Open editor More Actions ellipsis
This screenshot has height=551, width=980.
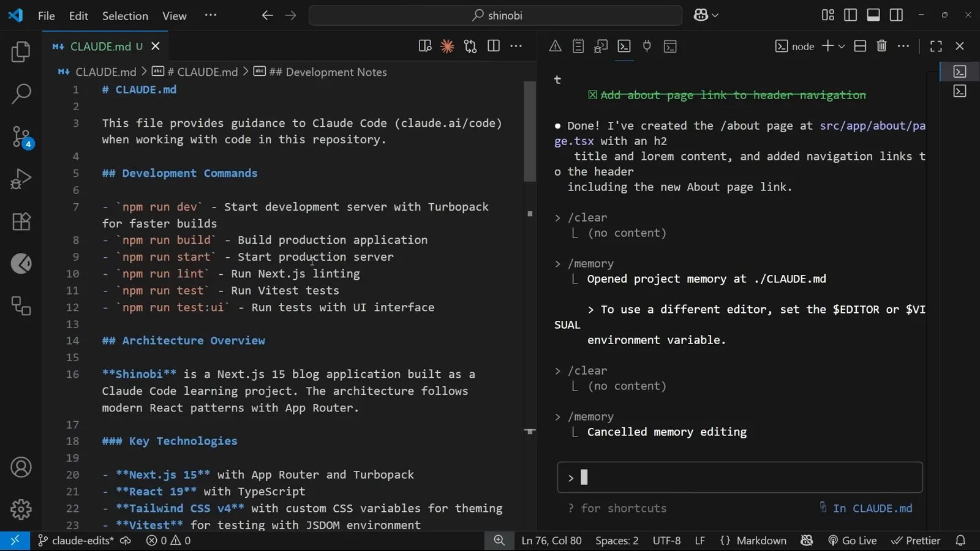pyautogui.click(x=516, y=46)
